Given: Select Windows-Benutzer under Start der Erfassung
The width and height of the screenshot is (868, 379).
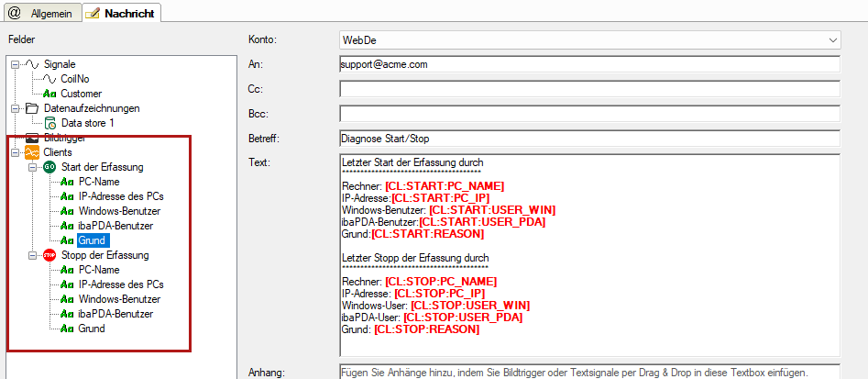Looking at the screenshot, I should 120,211.
